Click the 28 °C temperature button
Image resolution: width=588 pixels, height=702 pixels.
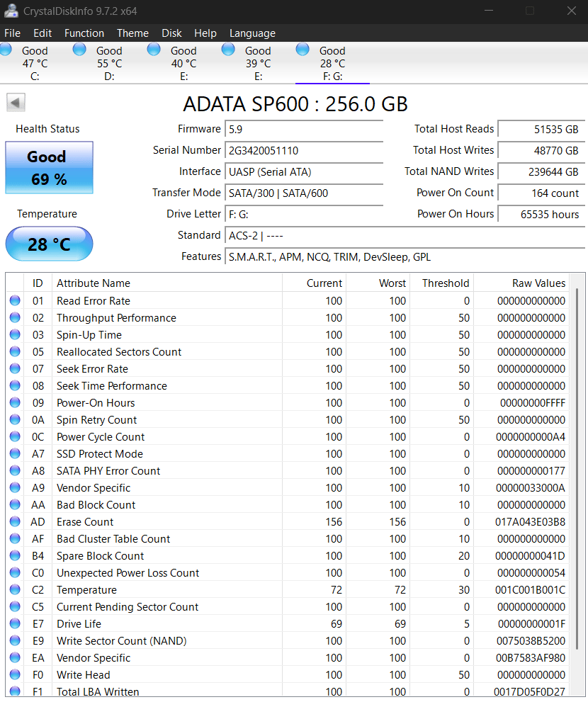(x=49, y=244)
